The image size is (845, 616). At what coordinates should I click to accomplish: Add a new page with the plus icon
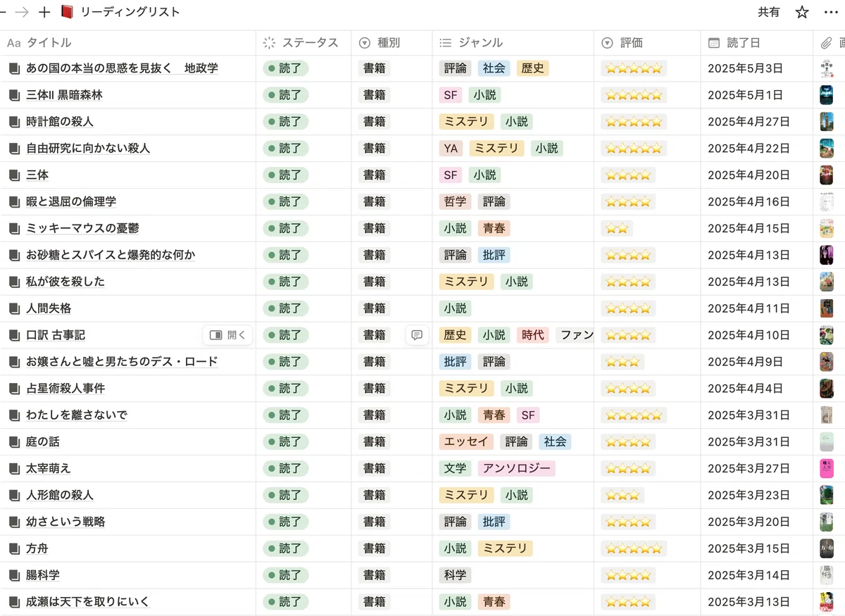click(44, 12)
